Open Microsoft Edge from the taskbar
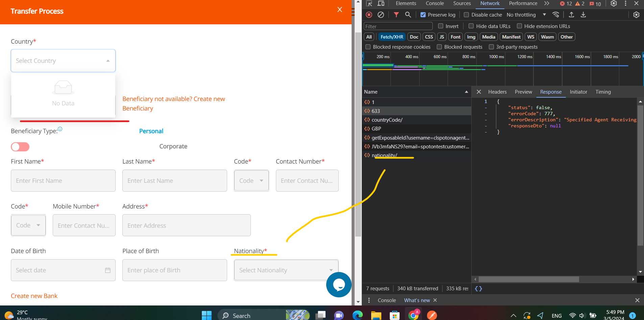644x320 pixels. click(357, 315)
